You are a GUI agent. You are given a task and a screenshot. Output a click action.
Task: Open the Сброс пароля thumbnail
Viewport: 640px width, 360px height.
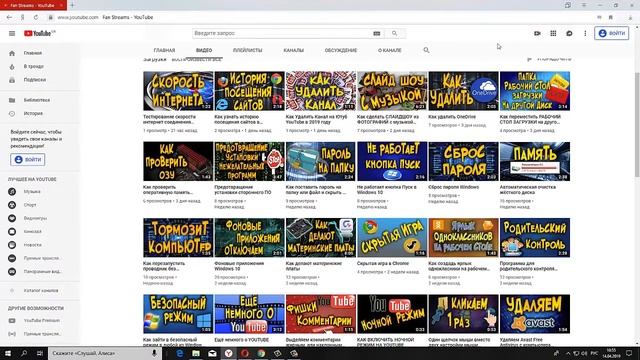(463, 162)
